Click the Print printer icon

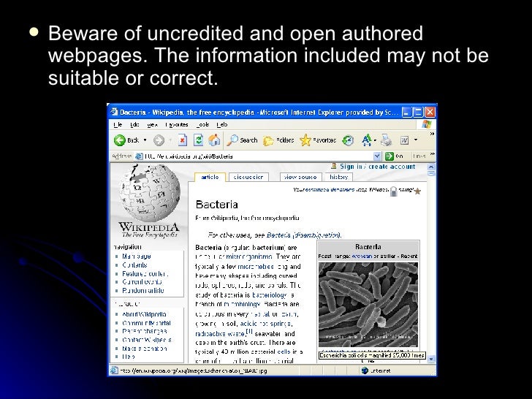point(387,140)
